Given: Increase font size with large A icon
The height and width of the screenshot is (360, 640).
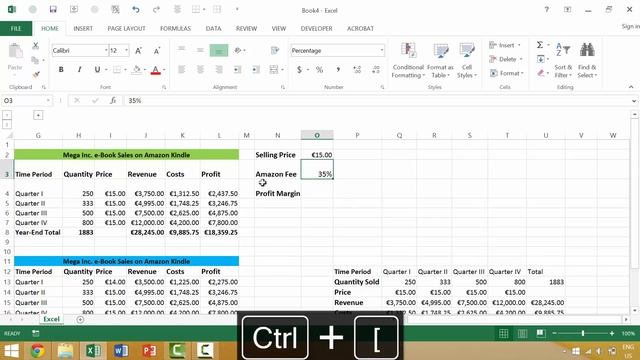Looking at the screenshot, I should [138, 51].
